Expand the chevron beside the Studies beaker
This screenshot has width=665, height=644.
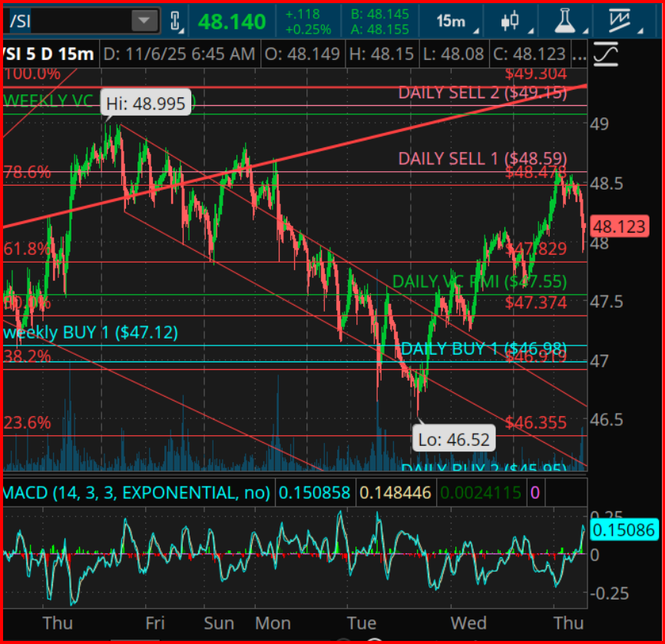[x=585, y=30]
